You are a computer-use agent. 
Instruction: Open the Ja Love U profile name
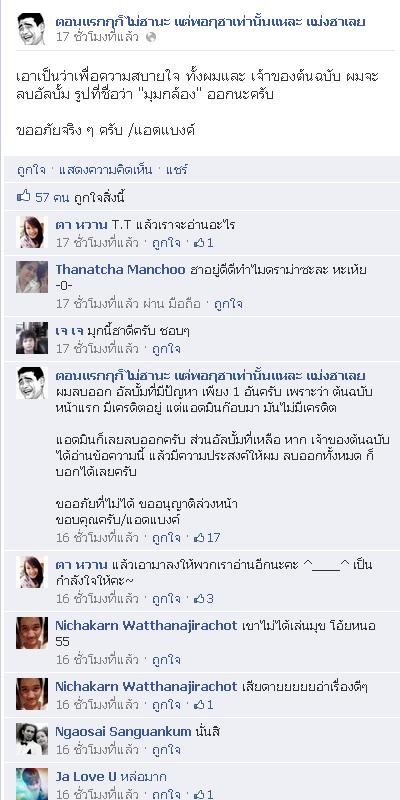pos(86,777)
